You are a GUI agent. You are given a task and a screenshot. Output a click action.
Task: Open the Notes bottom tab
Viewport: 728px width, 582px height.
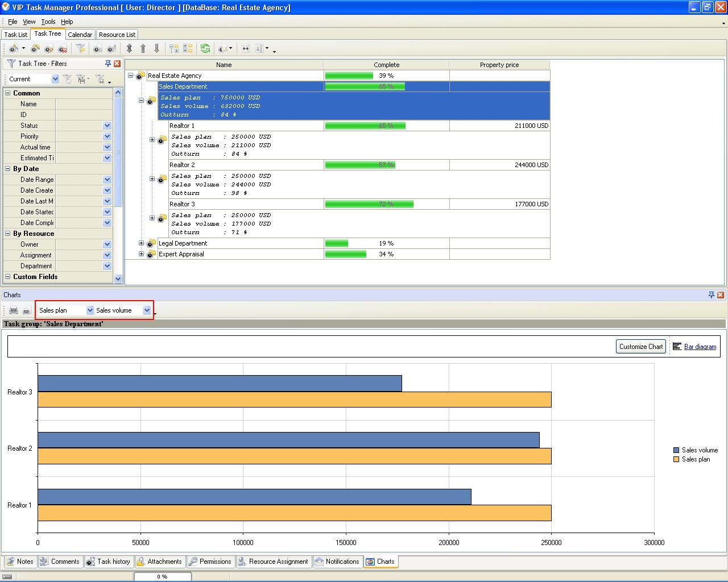[x=20, y=562]
